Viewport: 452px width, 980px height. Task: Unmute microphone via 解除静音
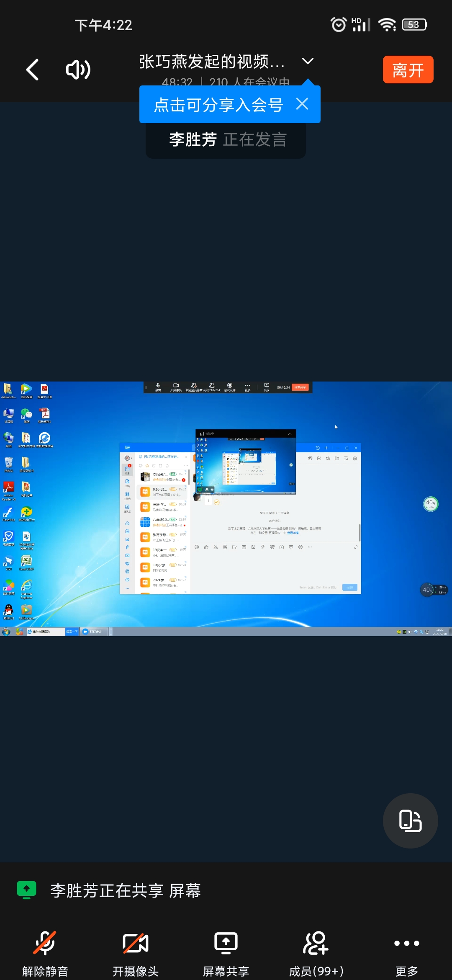[45, 952]
